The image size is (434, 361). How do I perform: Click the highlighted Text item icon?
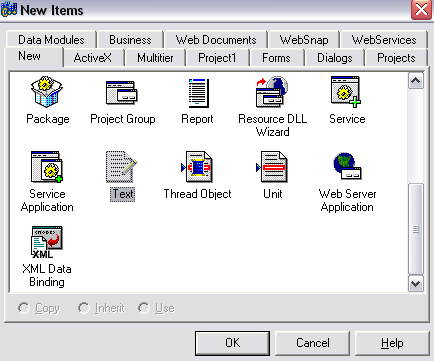122,167
